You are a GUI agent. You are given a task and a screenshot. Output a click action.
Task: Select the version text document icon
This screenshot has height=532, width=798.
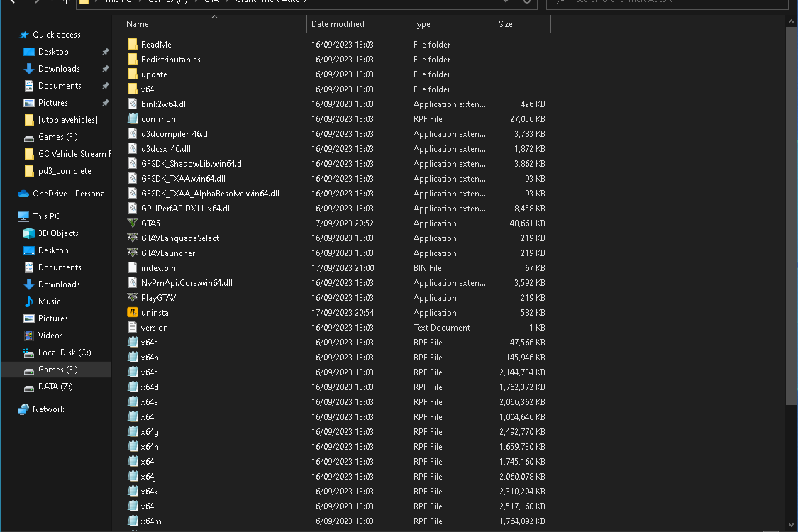(x=133, y=327)
